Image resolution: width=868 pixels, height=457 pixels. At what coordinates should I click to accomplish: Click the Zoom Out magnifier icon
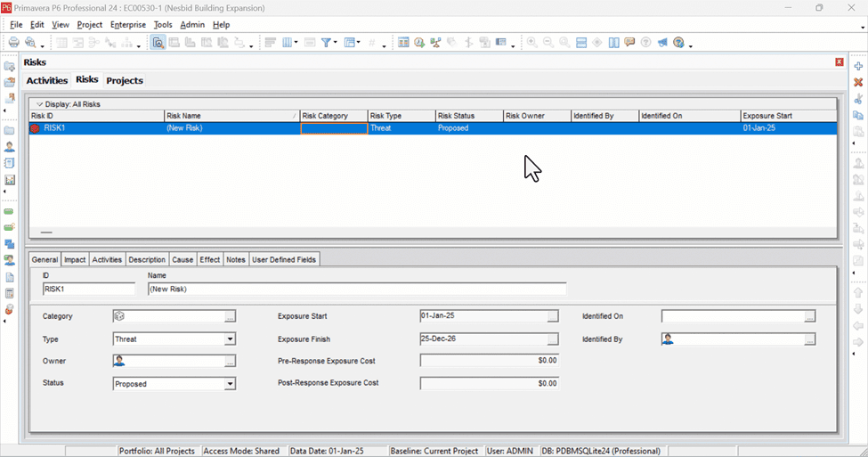coord(548,43)
